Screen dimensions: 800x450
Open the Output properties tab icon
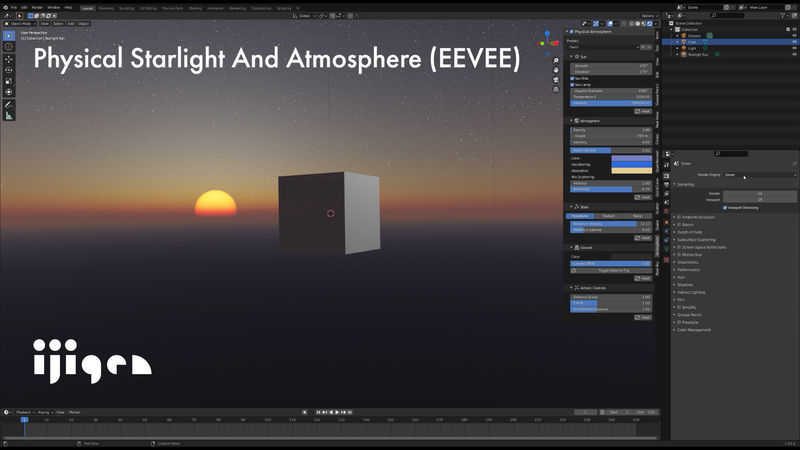pos(666,185)
